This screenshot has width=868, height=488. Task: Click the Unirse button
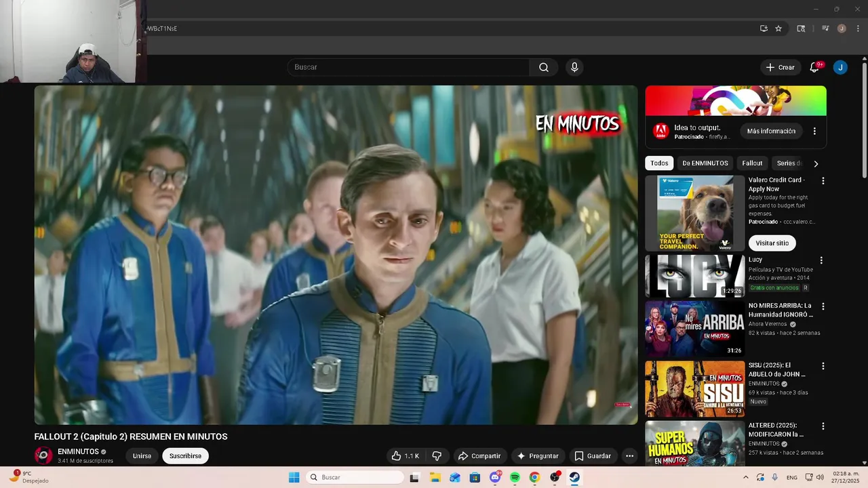coord(142,456)
